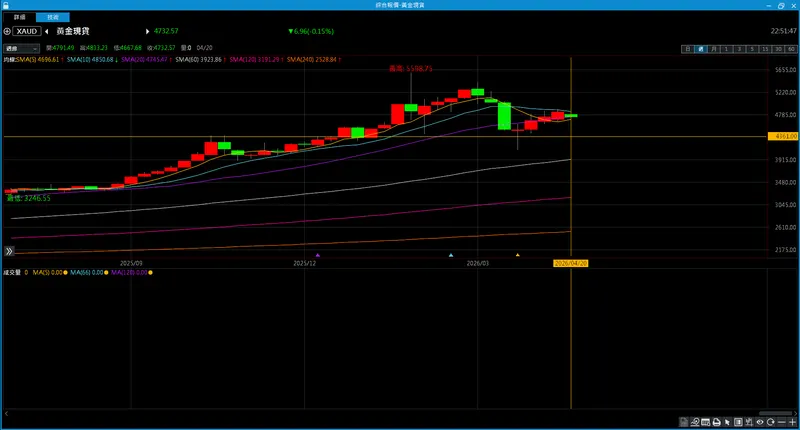Screen dimensions: 800x430
Task: Go to previous symbol with left arrow
Action: pyautogui.click(x=46, y=31)
